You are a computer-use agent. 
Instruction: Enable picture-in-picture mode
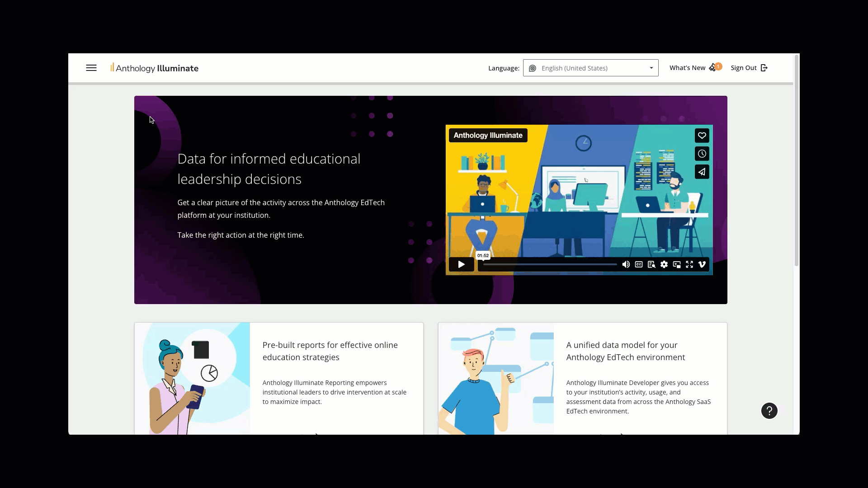pos(676,264)
